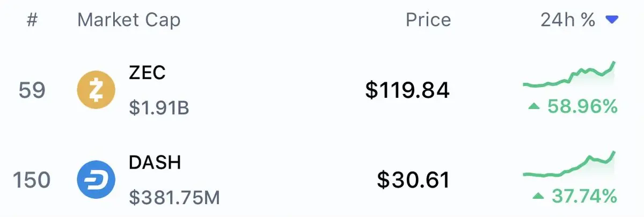Click the DASH market cap $381.75M
This screenshot has width=644, height=217.
[x=174, y=198]
